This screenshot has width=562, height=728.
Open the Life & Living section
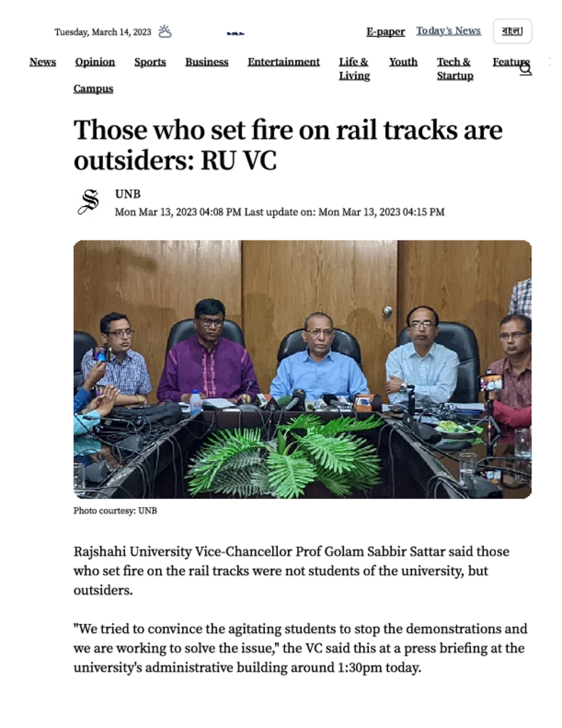click(354, 69)
